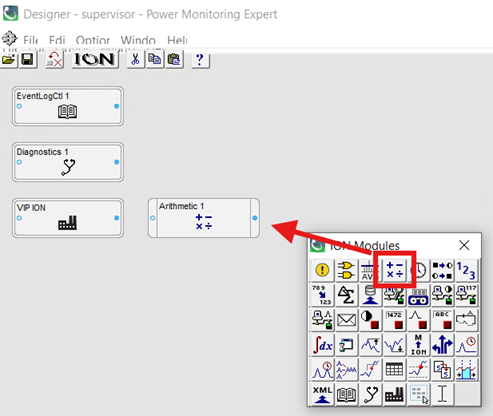
Task: Pick the blue tape recorder module icon
Action: click(418, 295)
